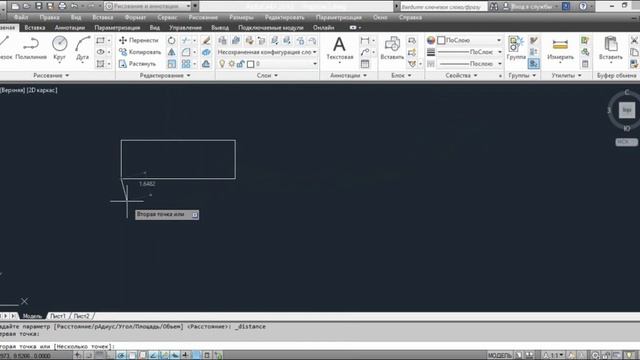Viewport: 640px width, 360px height.
Task: Click the МСК coordinate system button under ViewCube
Action: coord(626,142)
